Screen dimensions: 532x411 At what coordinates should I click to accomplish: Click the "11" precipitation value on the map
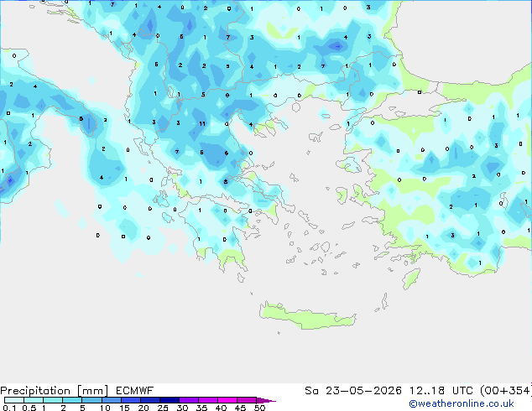pyautogui.click(x=202, y=124)
